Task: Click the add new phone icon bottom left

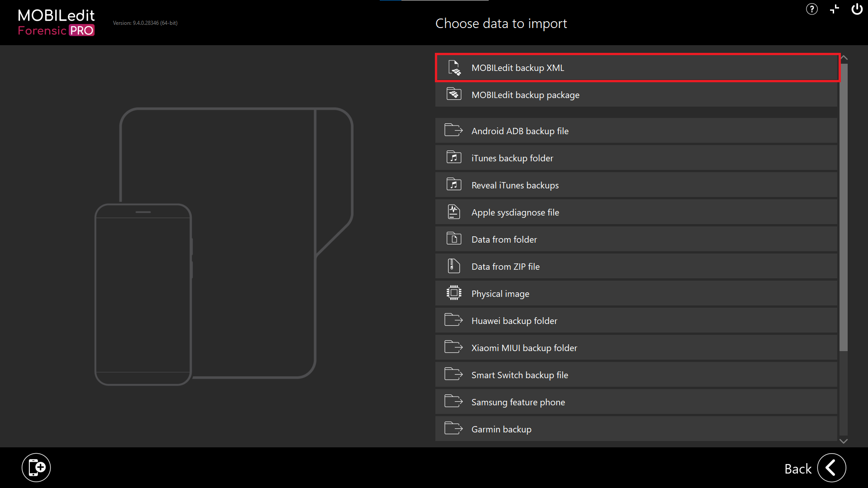Action: 36,467
